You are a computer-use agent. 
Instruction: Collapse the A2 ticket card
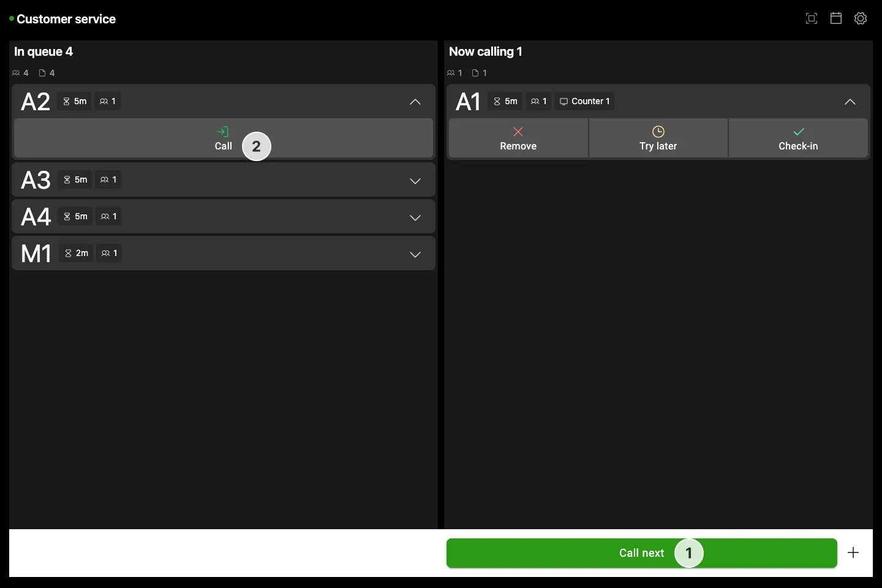pyautogui.click(x=415, y=102)
